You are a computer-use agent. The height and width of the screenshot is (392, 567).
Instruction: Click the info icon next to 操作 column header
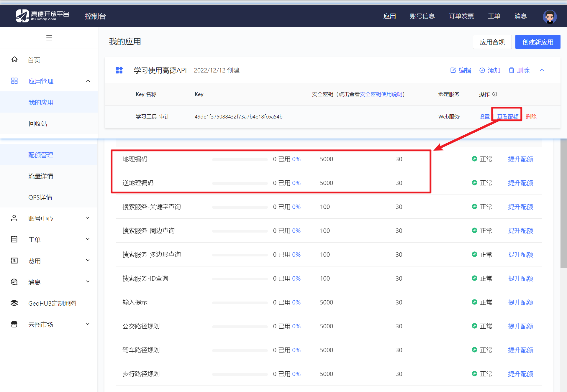point(495,94)
